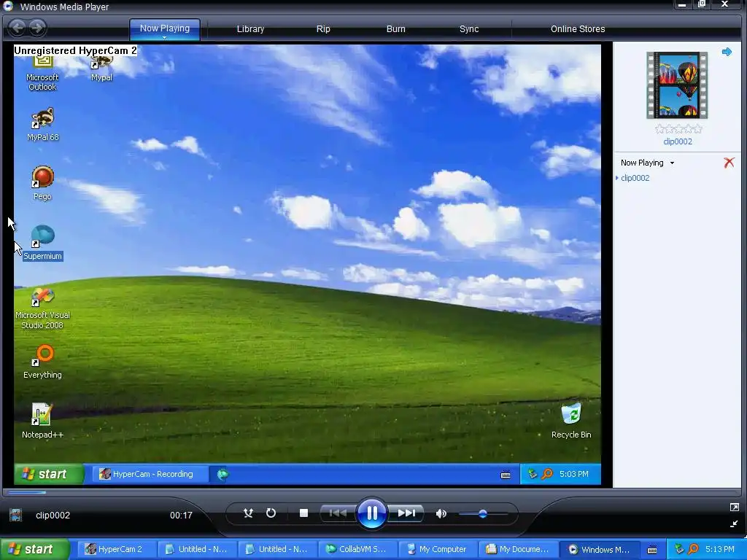This screenshot has height=560, width=747.
Task: Open the Untitled Notepad button beside HyperCam 2
Action: pyautogui.click(x=196, y=550)
